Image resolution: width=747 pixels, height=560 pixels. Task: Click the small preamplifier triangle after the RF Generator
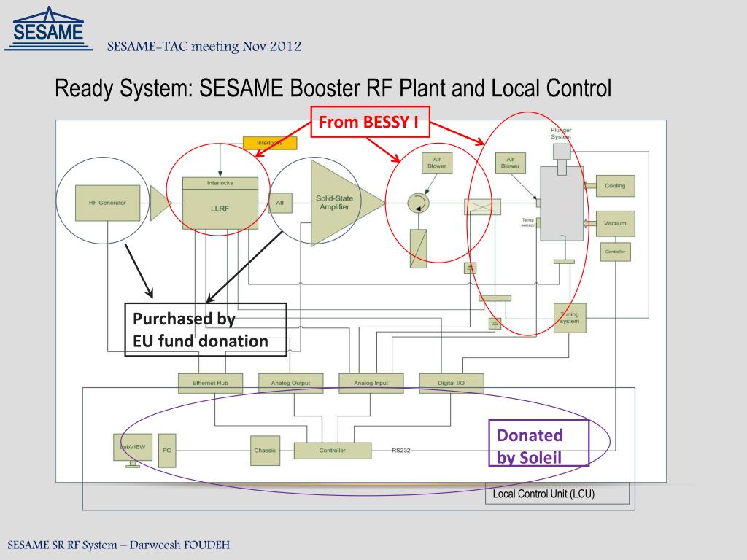(160, 203)
